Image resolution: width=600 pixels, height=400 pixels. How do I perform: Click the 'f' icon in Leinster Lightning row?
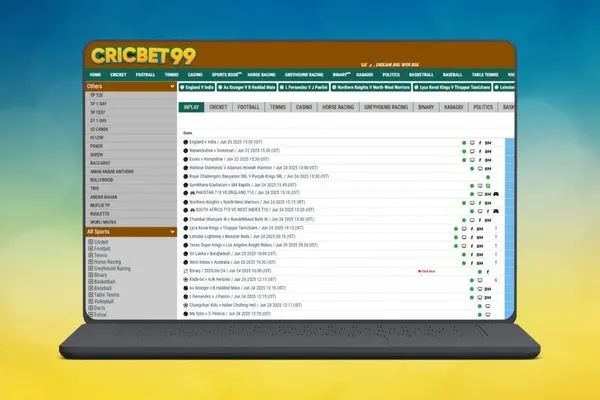(x=472, y=237)
